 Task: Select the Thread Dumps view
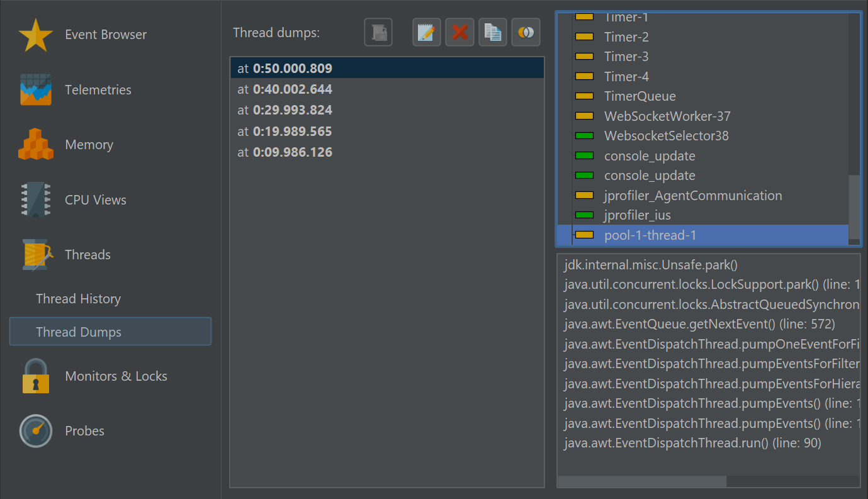79,332
